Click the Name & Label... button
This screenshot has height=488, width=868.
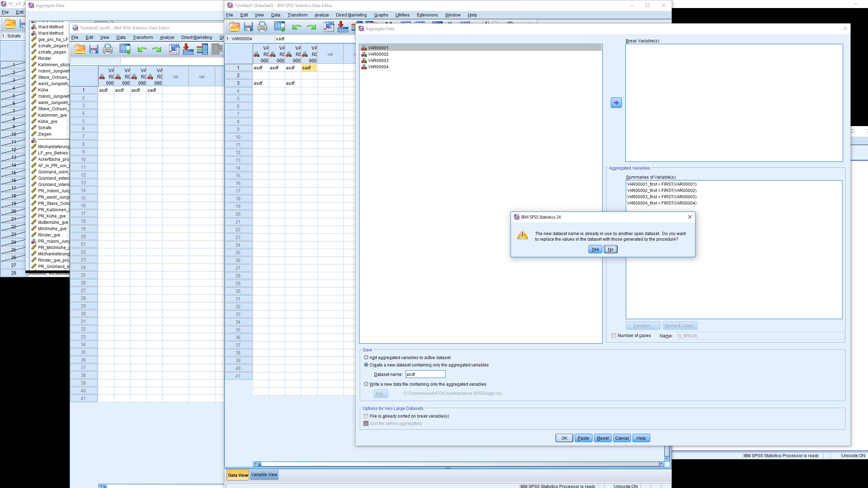(680, 326)
